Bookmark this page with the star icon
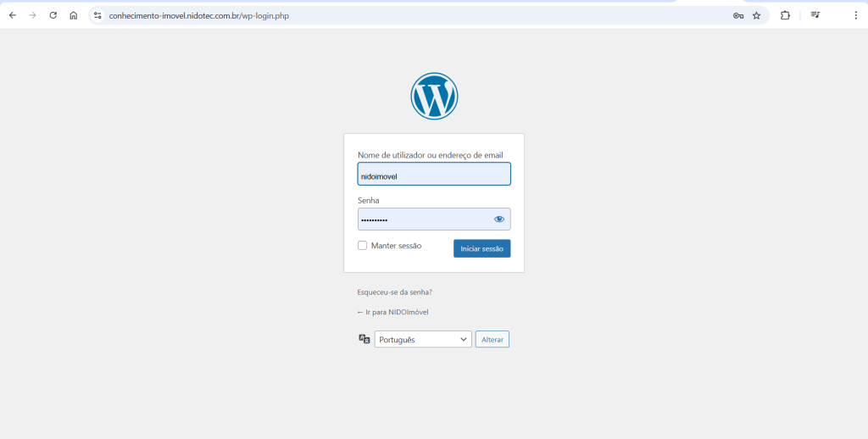The image size is (868, 439). (756, 15)
